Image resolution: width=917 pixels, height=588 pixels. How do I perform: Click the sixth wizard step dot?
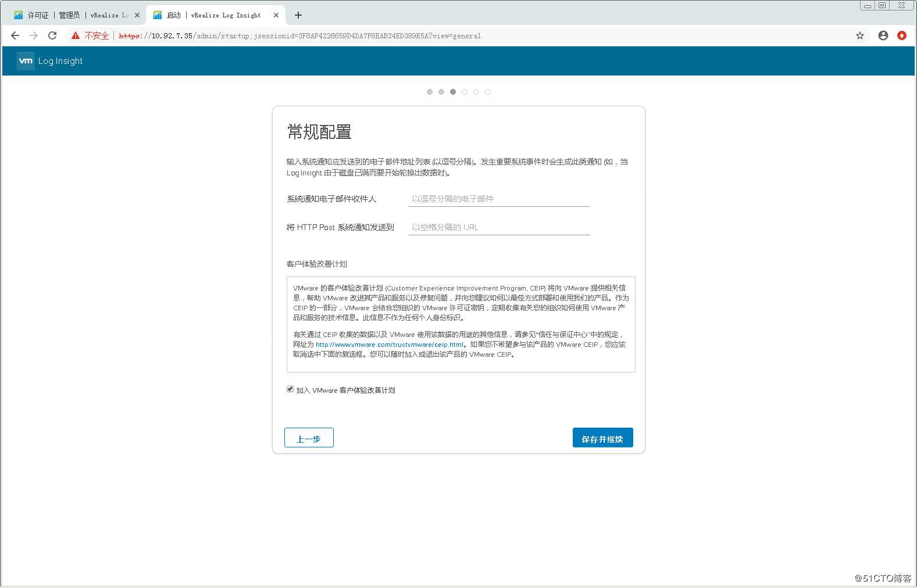488,92
